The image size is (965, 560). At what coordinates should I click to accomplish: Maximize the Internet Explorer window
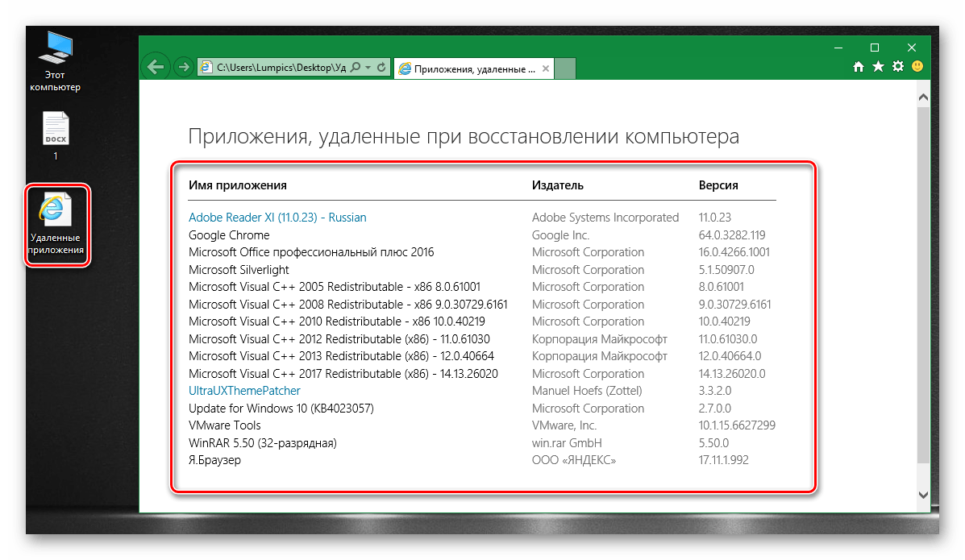[875, 48]
